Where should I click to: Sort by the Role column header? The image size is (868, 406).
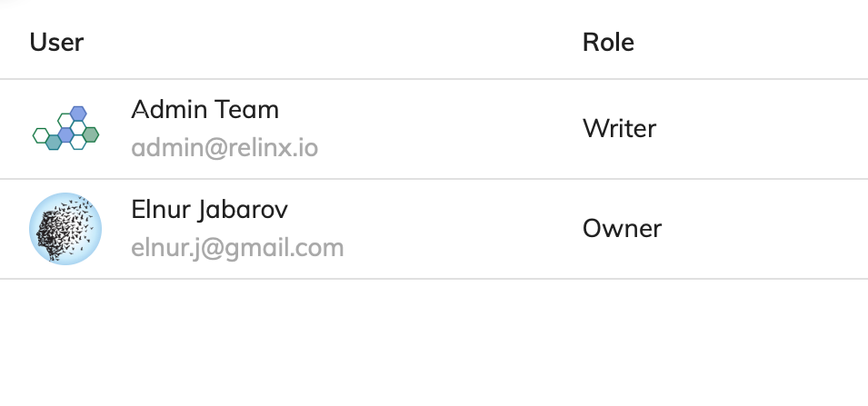(608, 42)
